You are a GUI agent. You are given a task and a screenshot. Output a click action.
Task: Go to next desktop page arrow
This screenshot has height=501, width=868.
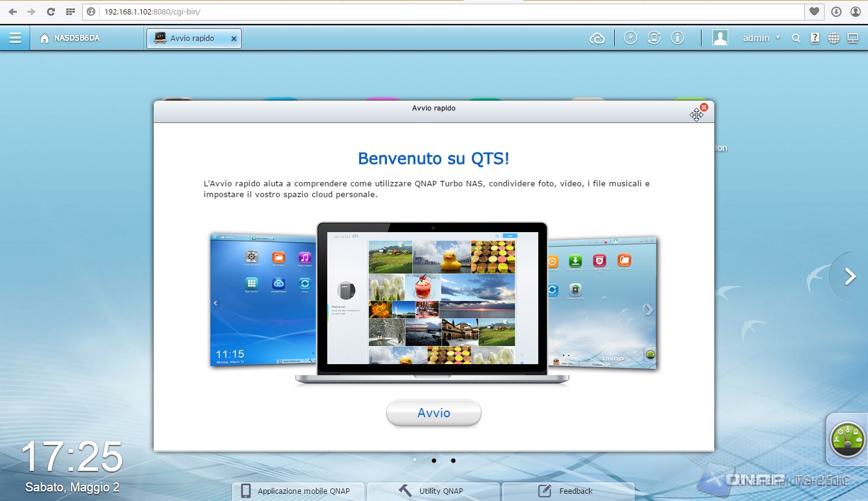tap(850, 277)
